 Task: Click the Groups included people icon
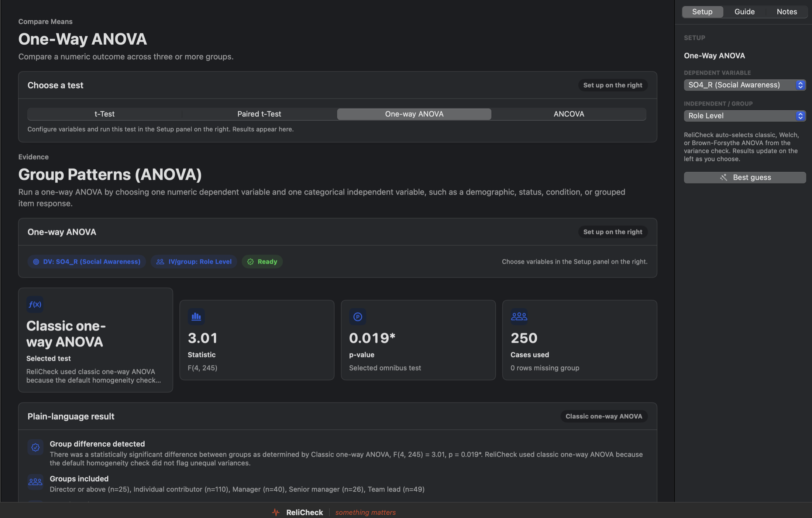[x=35, y=482]
